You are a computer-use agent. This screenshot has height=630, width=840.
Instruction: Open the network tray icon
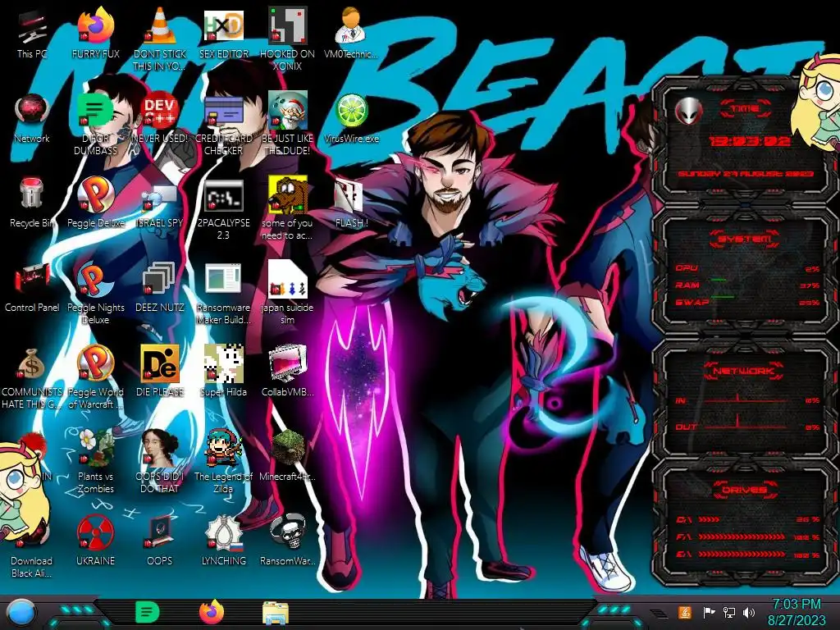[x=729, y=612]
